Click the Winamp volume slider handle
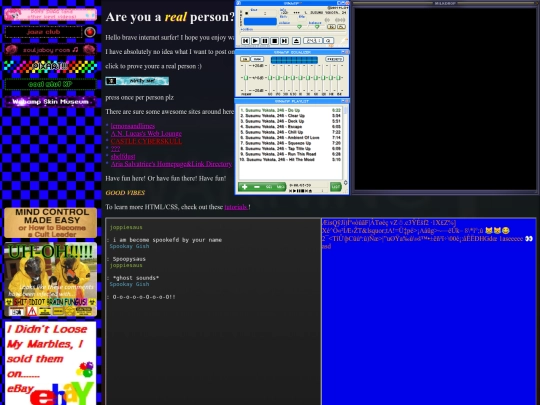Viewport: 540px width, 405px height. coord(299,27)
